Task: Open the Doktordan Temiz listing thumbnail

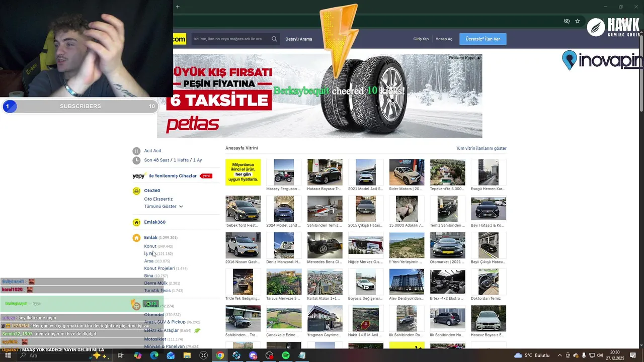Action: (489, 282)
